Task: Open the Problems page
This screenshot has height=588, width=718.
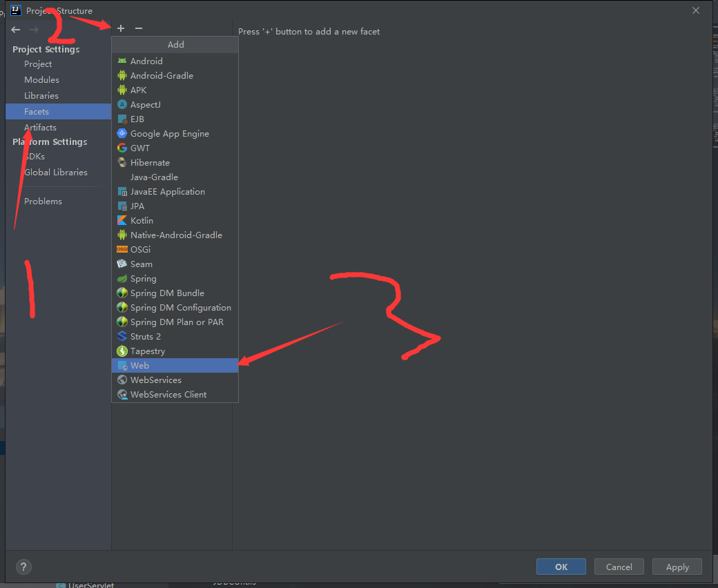Action: tap(58, 202)
